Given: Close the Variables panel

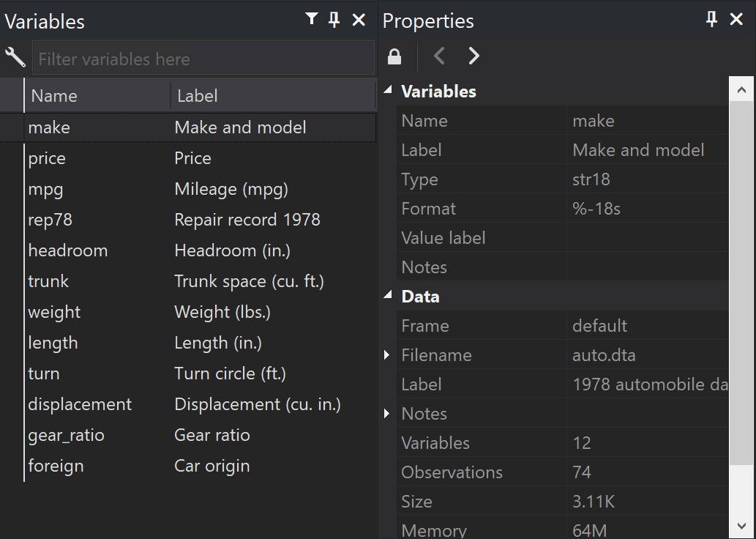Looking at the screenshot, I should 359,20.
